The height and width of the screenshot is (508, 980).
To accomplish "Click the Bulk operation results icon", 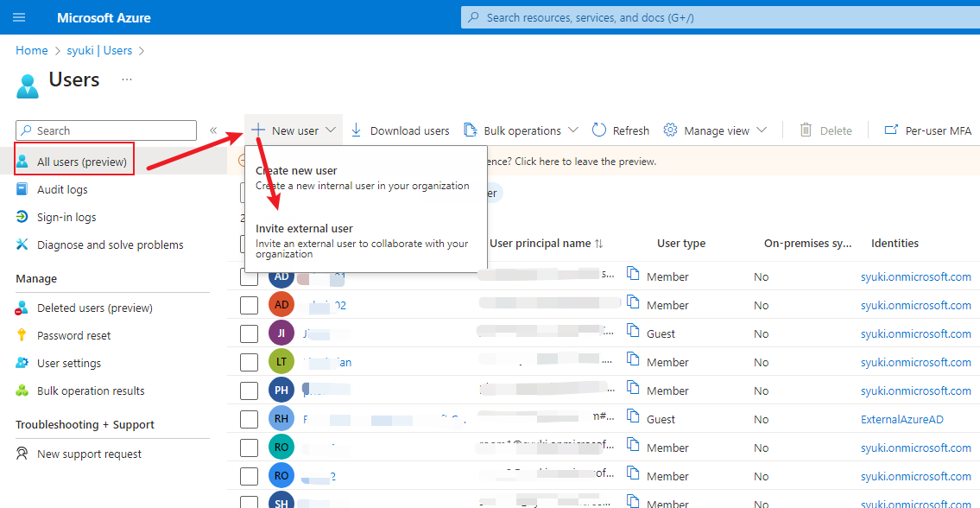I will (22, 391).
